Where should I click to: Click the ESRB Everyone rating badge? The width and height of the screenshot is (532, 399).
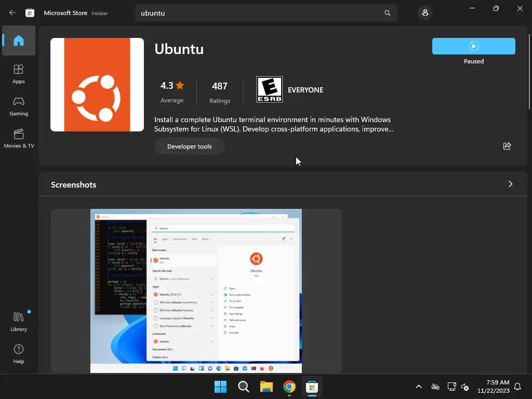[270, 89]
